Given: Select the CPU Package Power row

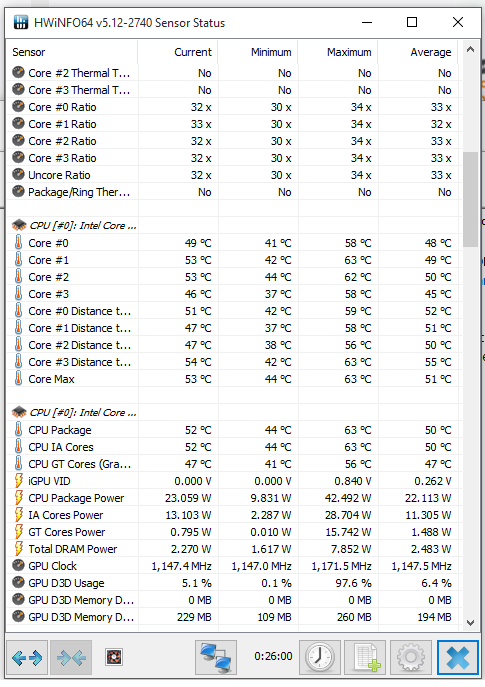Looking at the screenshot, I should (x=234, y=498).
